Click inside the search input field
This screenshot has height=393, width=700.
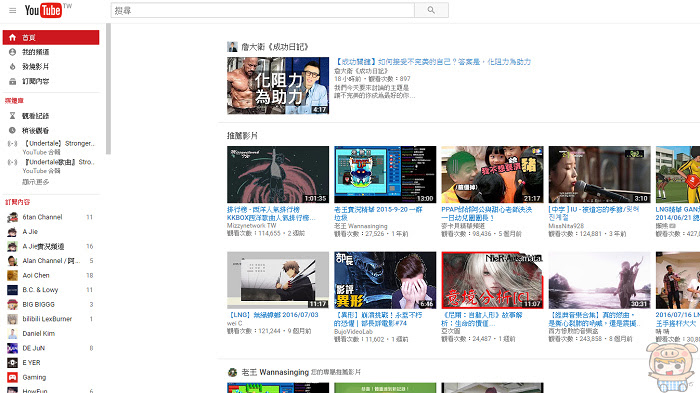pyautogui.click(x=262, y=10)
